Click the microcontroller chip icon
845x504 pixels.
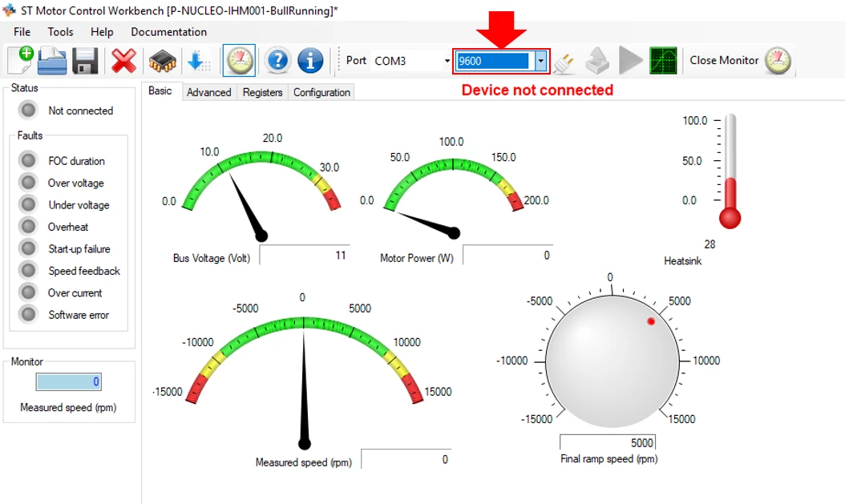pos(162,62)
